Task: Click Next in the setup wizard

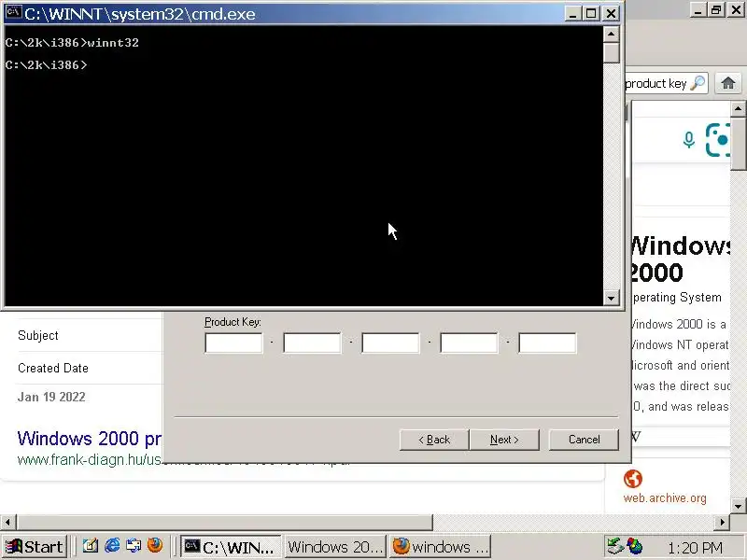Action: click(x=504, y=440)
